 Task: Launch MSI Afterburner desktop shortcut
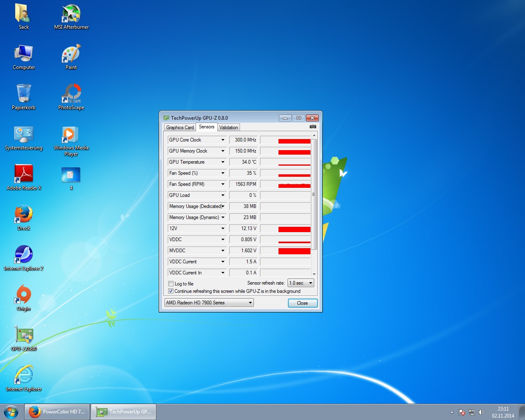71,16
